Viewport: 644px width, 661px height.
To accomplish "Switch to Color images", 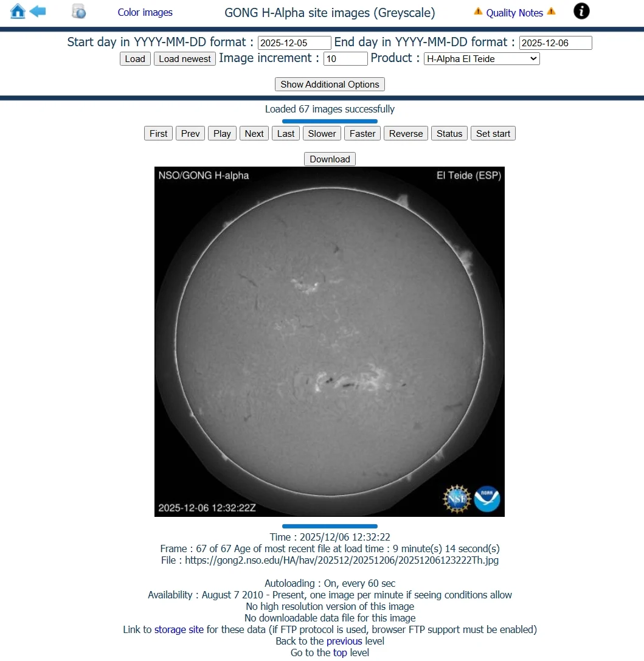I will tap(145, 12).
